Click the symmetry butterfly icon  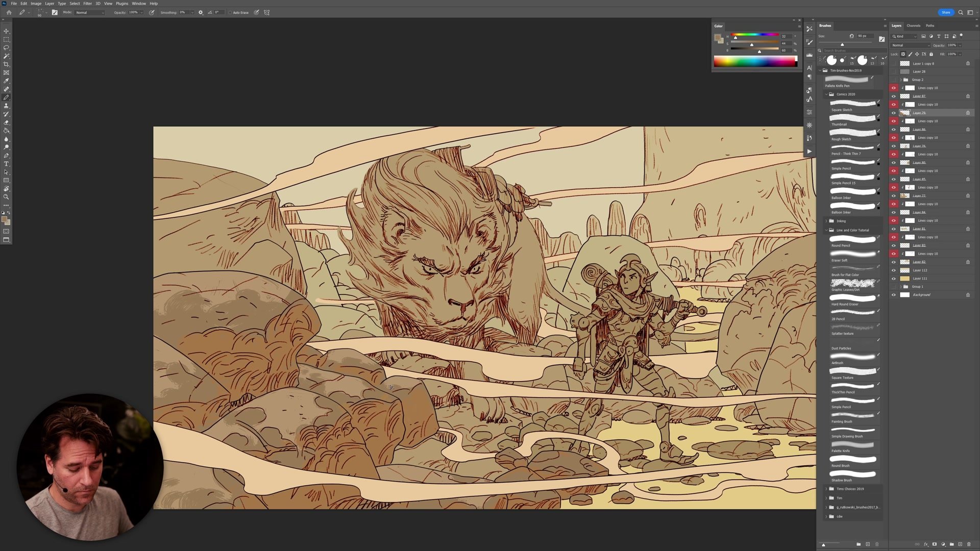266,12
